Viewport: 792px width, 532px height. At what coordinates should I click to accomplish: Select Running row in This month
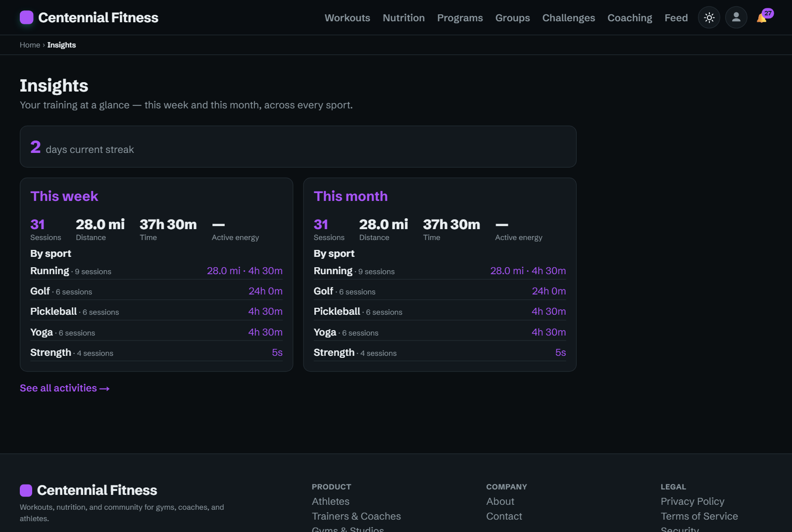click(x=440, y=271)
